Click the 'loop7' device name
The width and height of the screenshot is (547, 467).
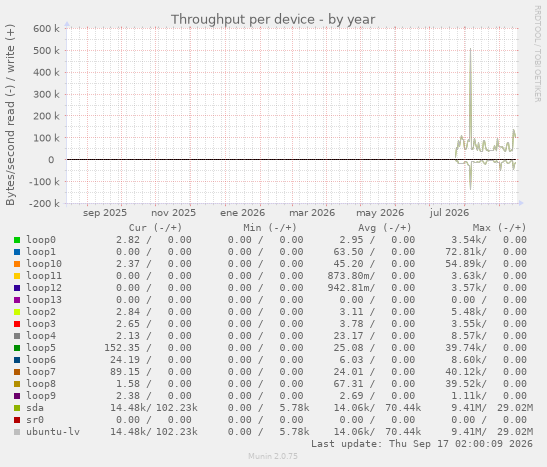41,372
